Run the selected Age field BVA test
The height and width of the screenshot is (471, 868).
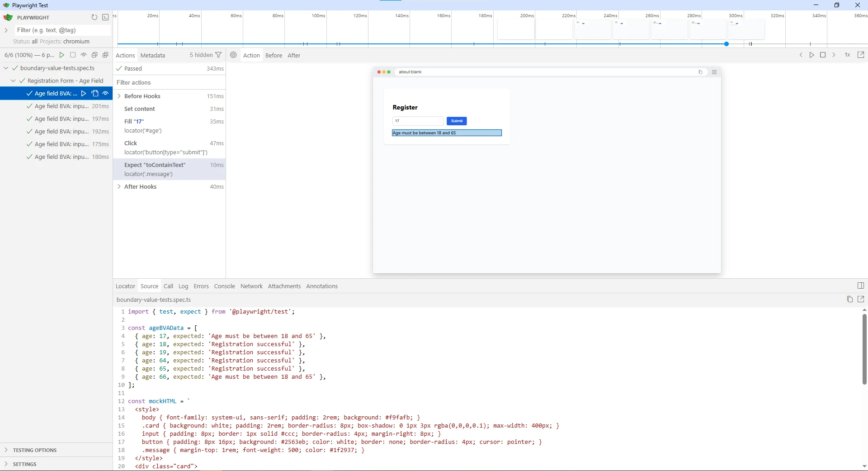[84, 93]
